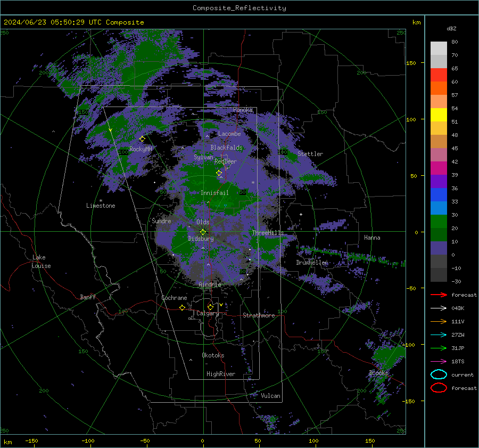479x448 pixels.
Task: Click the red forecast arrow in legend
Action: point(439,295)
